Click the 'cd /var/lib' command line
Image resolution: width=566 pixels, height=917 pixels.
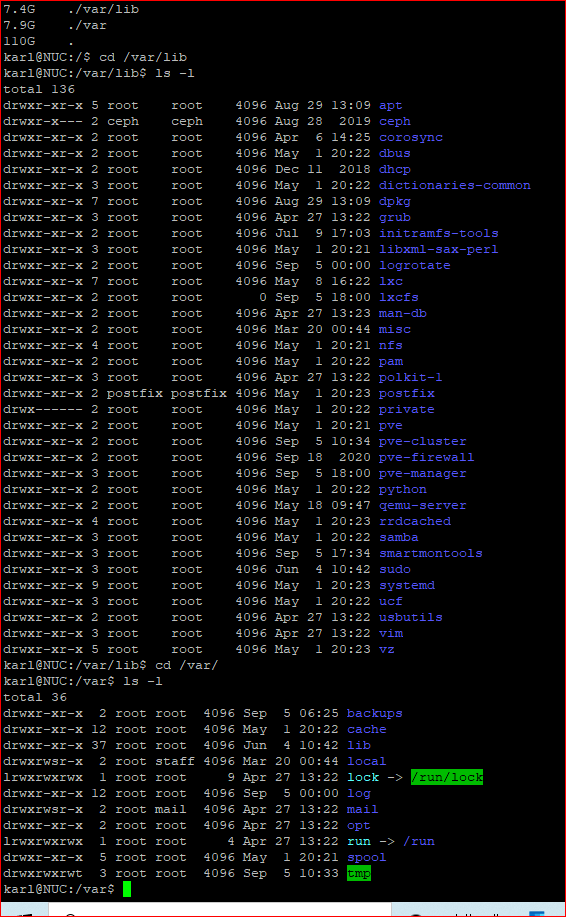[x=95, y=57]
